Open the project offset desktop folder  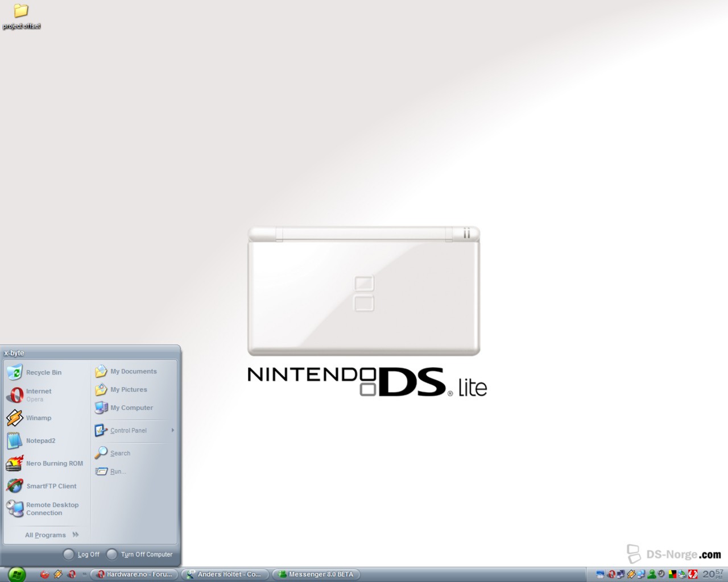point(21,16)
